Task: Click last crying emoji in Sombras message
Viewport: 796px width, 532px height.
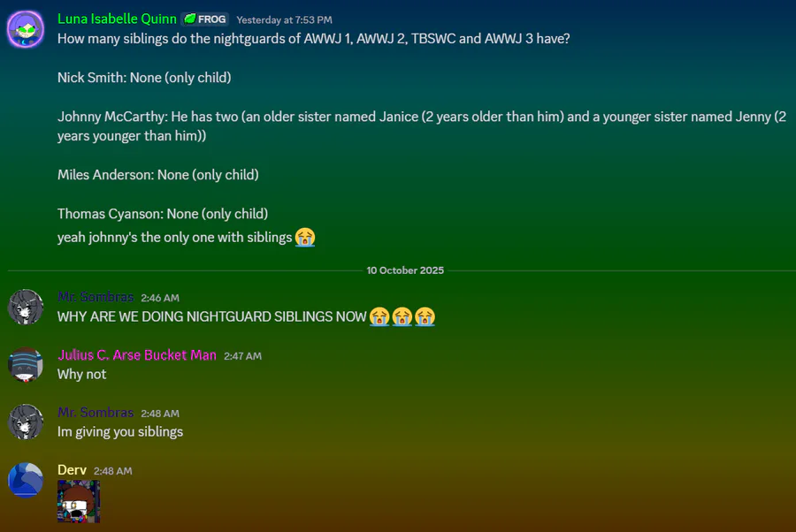Action: click(x=425, y=316)
